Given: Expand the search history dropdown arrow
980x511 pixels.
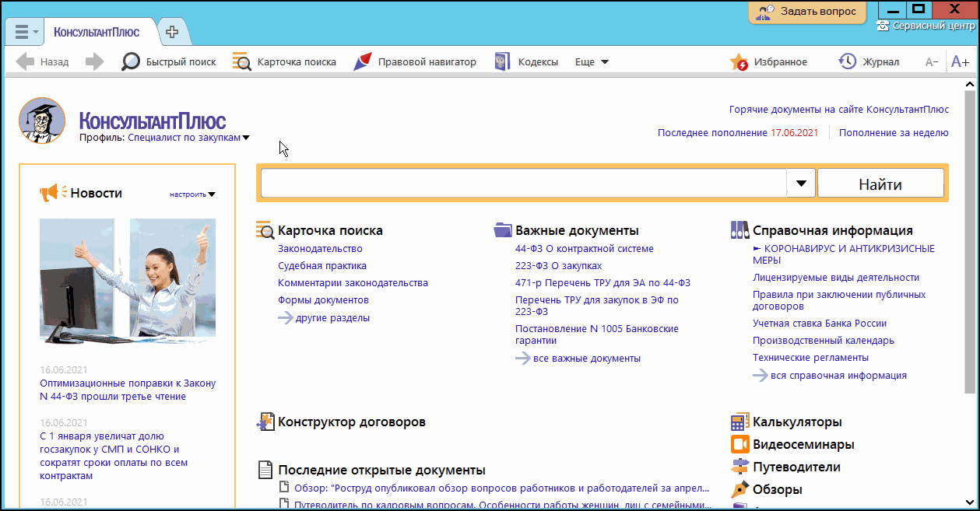Looking at the screenshot, I should 801,184.
